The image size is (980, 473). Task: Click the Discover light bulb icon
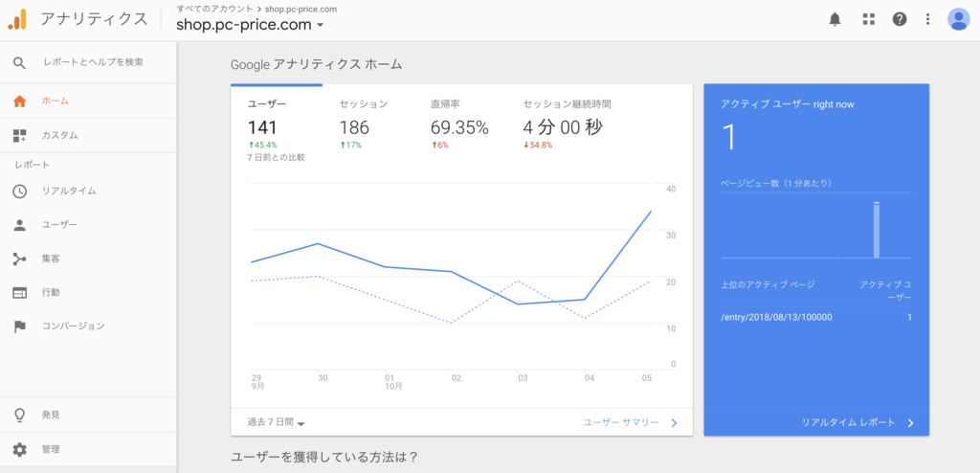click(19, 415)
